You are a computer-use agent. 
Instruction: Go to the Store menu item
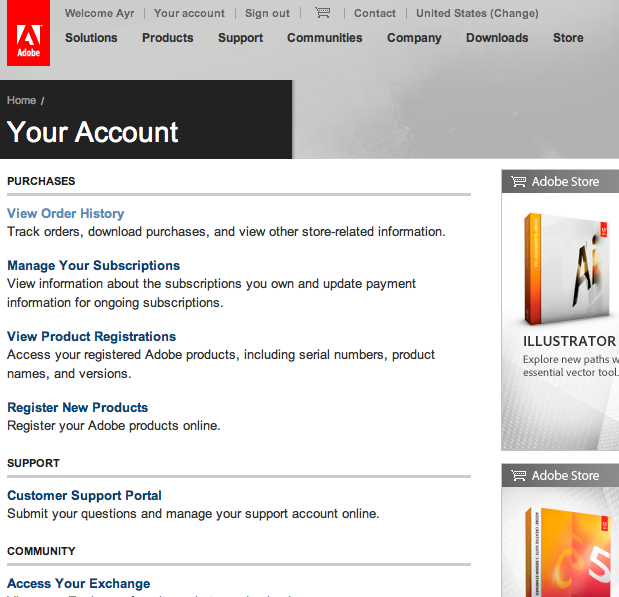568,38
